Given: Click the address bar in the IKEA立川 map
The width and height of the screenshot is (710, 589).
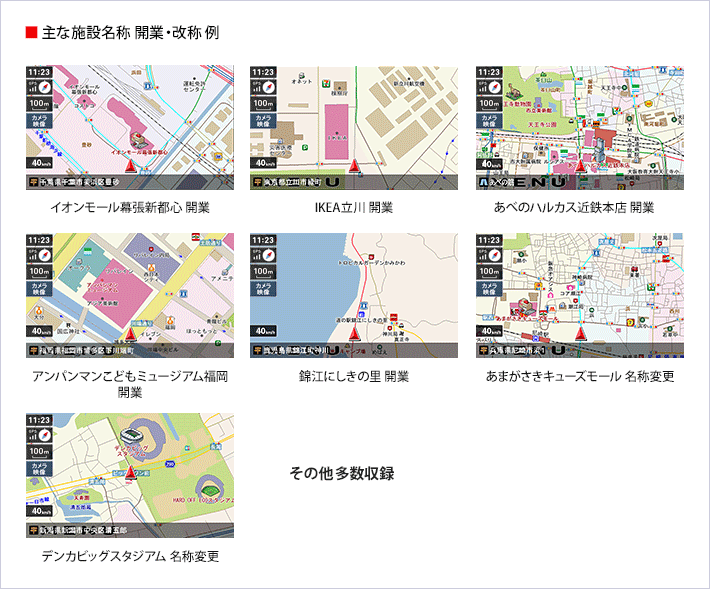Looking at the screenshot, I should click(x=354, y=182).
